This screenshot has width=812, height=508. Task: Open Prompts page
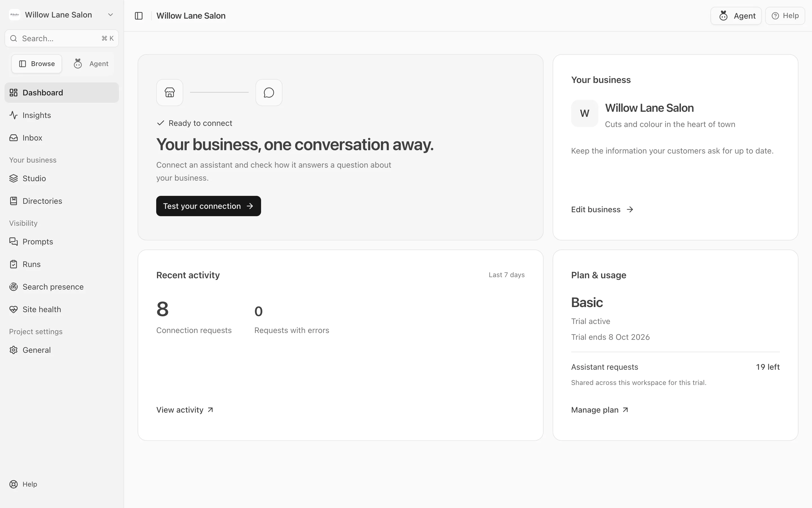point(62,242)
